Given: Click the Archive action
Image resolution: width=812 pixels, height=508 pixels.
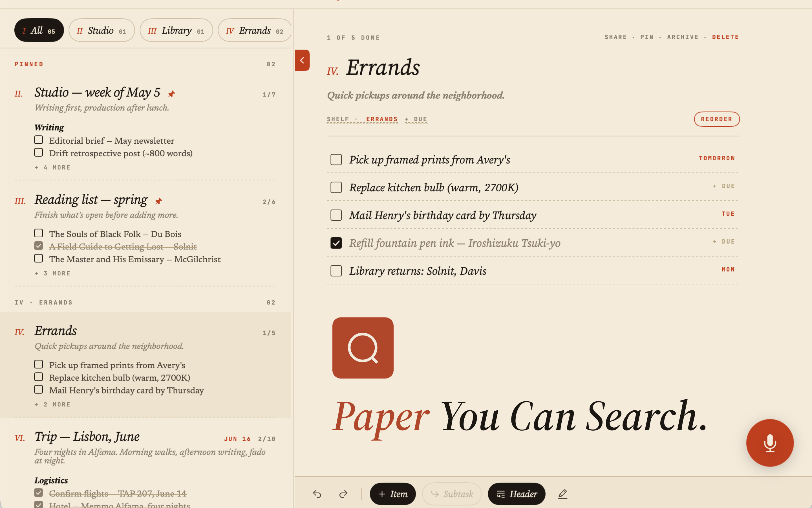Looking at the screenshot, I should [683, 37].
